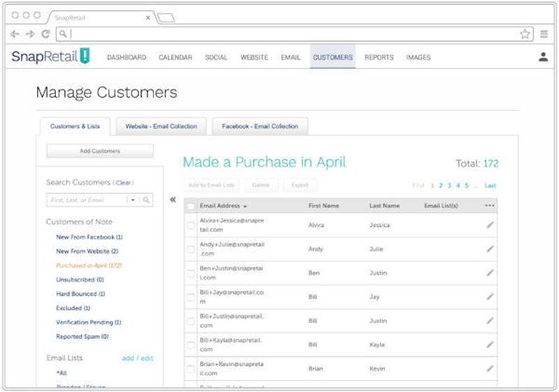This screenshot has height=392, width=559.
Task: Open the three-dots column options icon
Action: (490, 205)
